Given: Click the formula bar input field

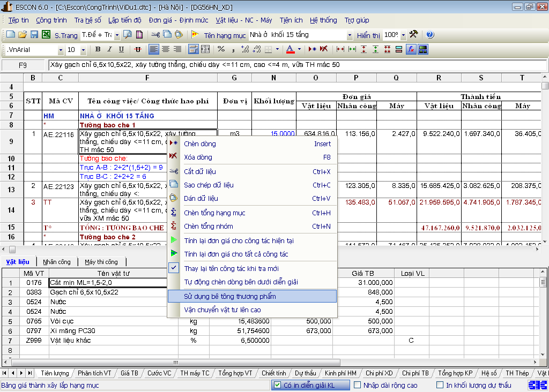Looking at the screenshot, I should point(295,65).
